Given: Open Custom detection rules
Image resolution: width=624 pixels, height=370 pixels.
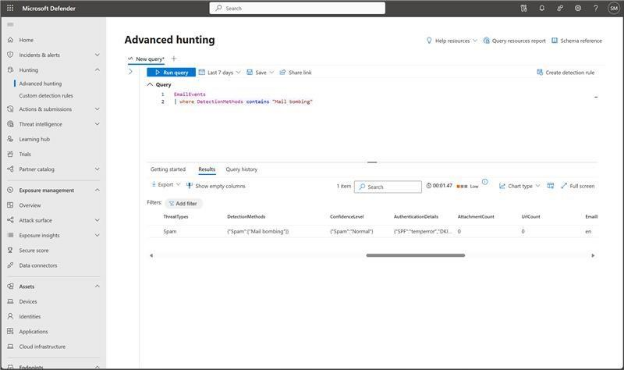Looking at the screenshot, I should coord(46,95).
